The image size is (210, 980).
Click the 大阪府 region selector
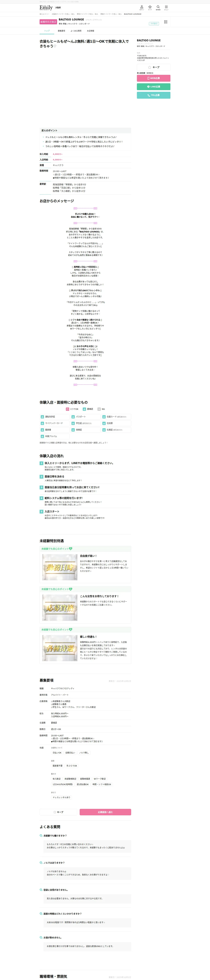point(58,8)
